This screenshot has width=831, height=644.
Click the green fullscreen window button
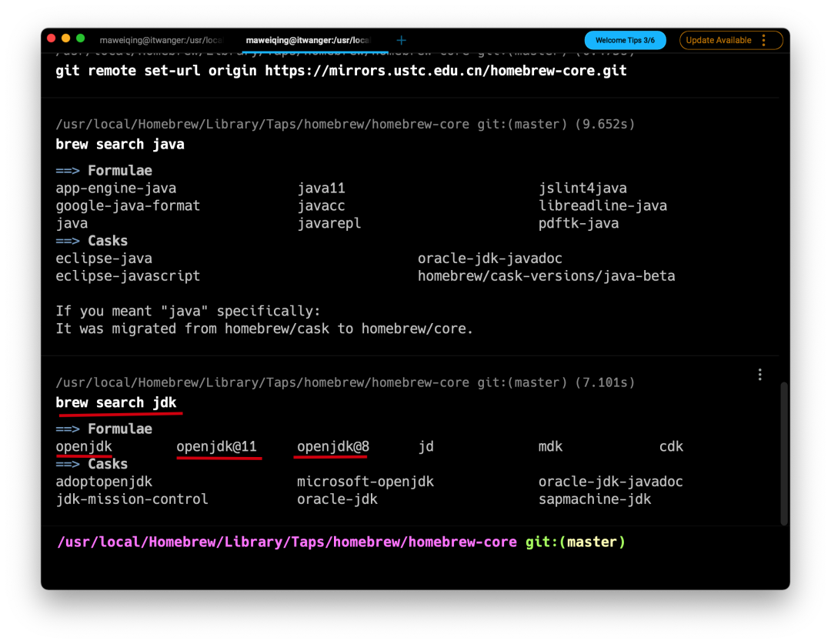point(81,38)
